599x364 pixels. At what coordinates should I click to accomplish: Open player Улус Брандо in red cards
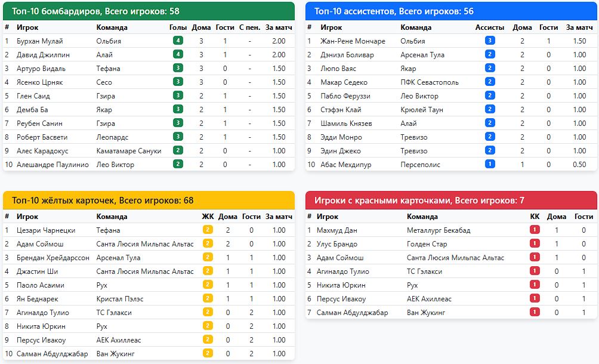(x=337, y=244)
